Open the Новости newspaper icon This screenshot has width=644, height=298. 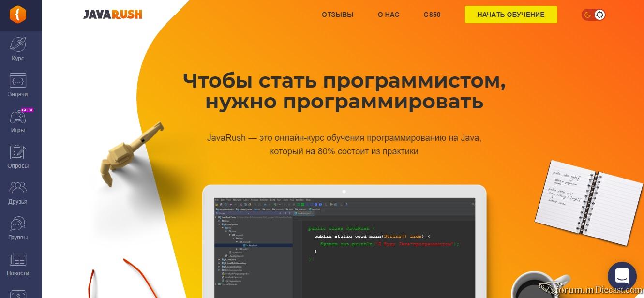click(x=18, y=259)
